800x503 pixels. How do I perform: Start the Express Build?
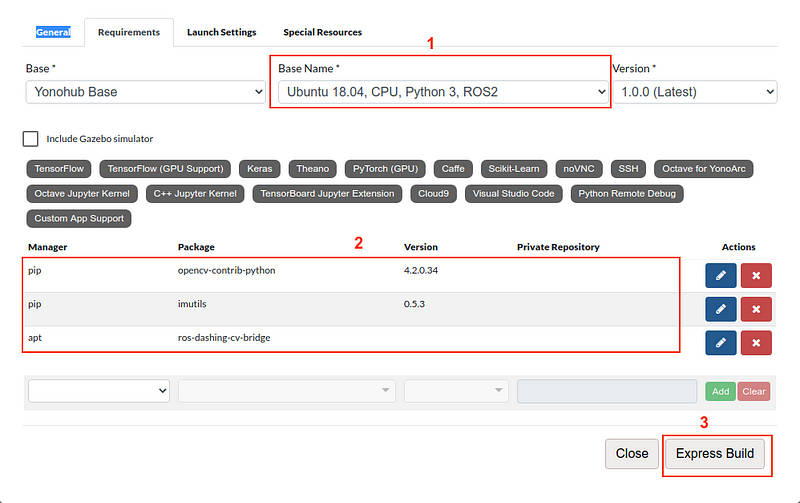point(715,454)
